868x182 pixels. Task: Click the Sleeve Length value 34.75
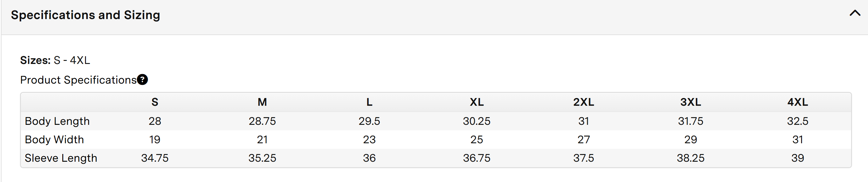[155, 158]
